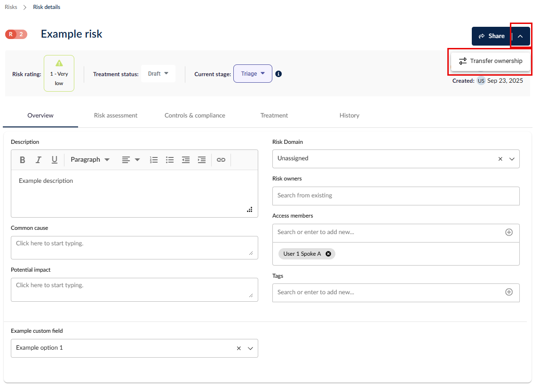
Task: Click the Share button
Action: [492, 36]
